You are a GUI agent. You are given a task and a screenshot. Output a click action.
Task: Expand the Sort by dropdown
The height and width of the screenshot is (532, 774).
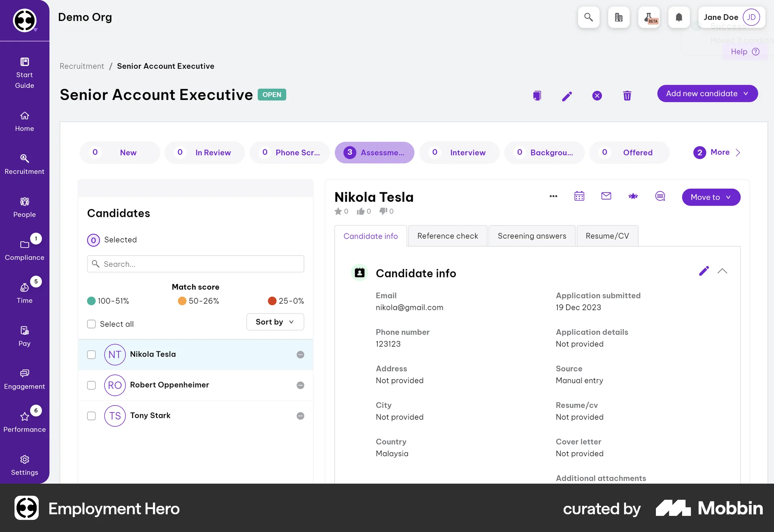pyautogui.click(x=275, y=322)
